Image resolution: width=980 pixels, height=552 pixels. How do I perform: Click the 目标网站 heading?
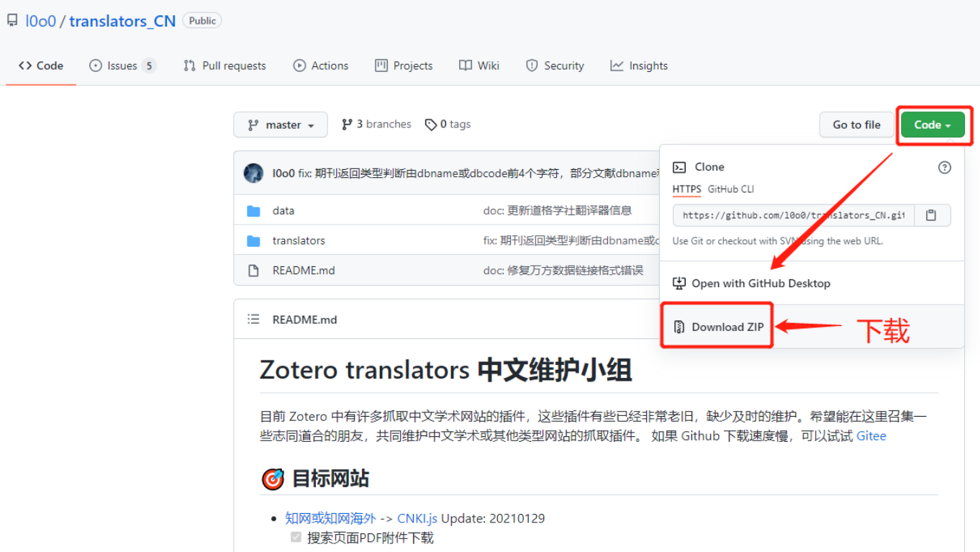click(330, 479)
